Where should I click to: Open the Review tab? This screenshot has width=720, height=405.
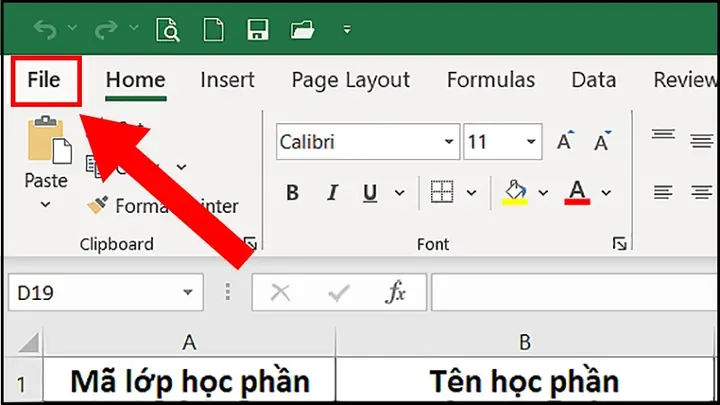click(x=685, y=80)
